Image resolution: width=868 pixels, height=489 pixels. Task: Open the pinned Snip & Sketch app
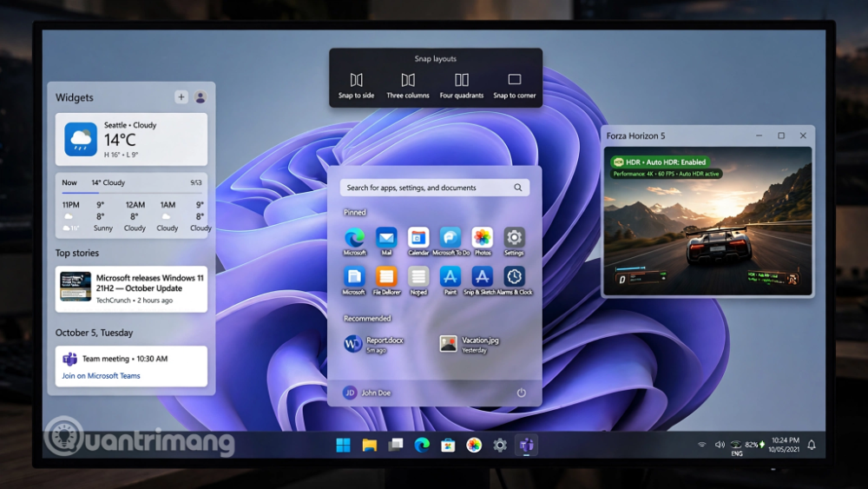click(x=482, y=276)
